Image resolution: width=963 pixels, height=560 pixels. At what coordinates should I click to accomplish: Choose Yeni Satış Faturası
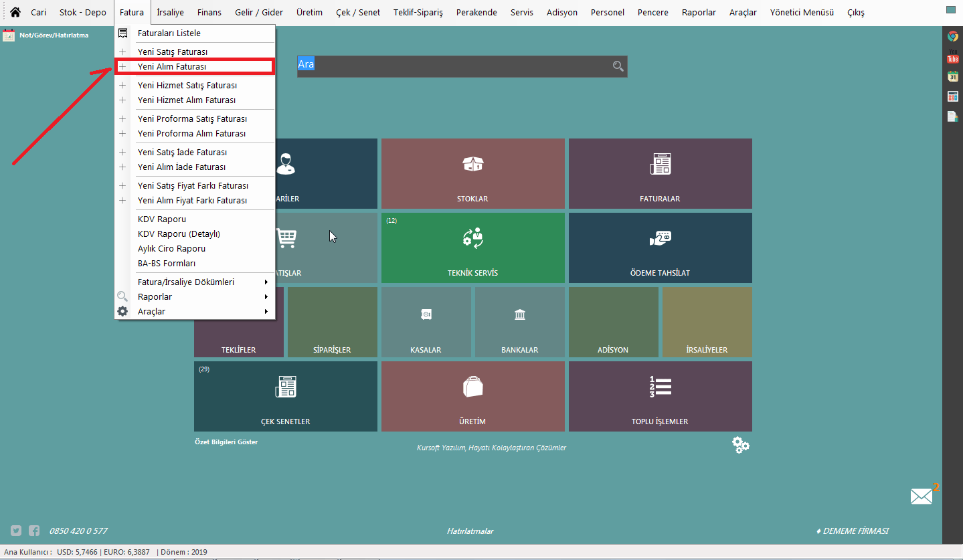click(x=195, y=52)
